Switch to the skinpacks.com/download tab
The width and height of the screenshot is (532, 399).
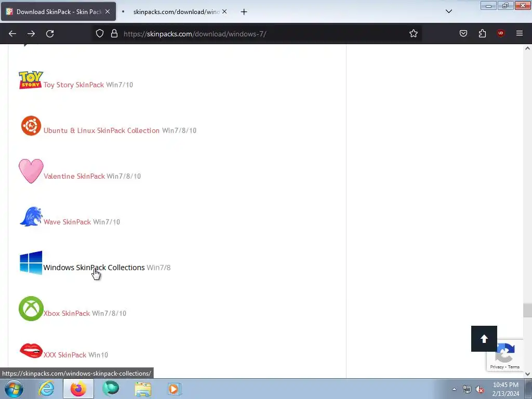coord(175,11)
